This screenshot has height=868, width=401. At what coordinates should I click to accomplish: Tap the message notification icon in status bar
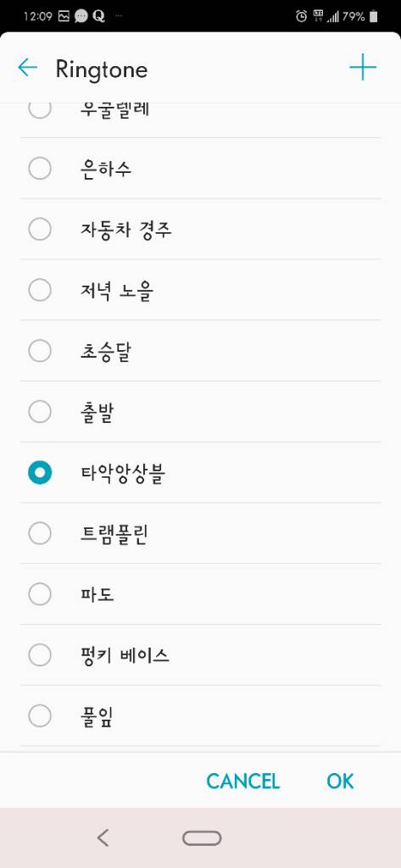click(81, 16)
